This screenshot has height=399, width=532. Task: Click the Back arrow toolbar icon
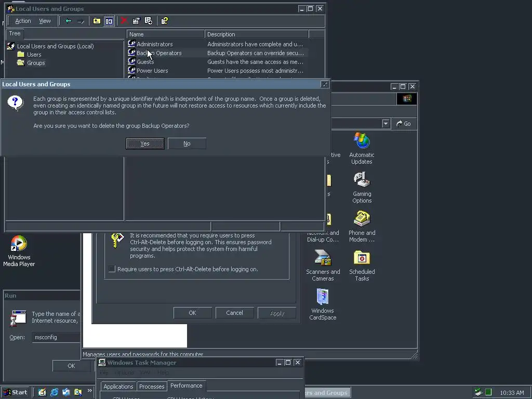tap(68, 21)
